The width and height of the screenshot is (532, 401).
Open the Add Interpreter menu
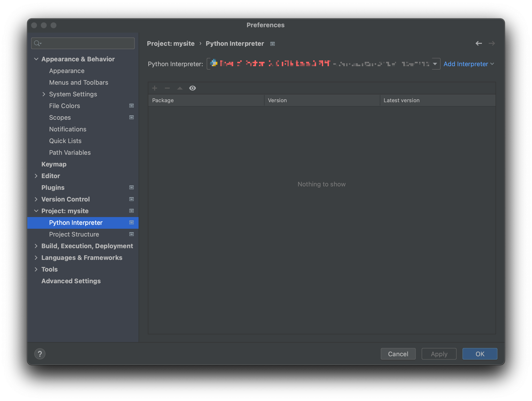tap(469, 64)
